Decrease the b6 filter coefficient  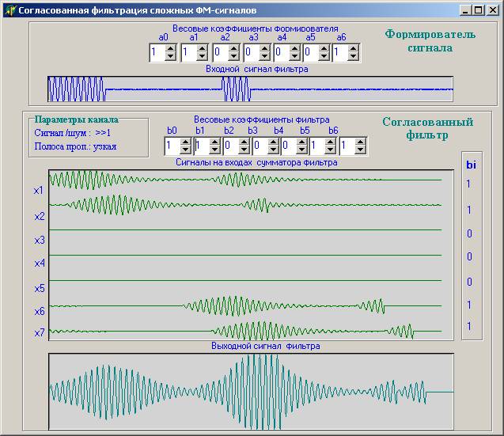coord(360,150)
